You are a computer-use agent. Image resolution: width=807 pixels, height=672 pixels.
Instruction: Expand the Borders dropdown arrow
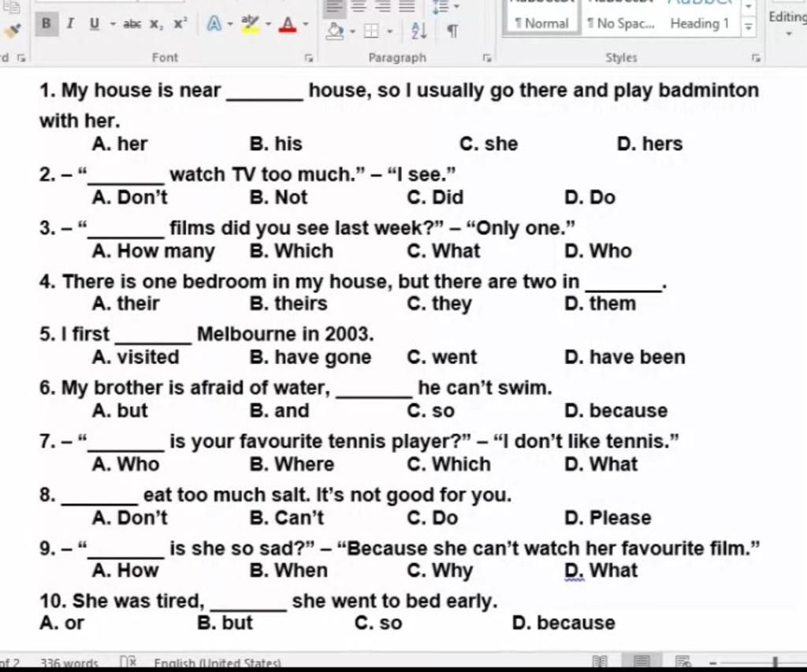pyautogui.click(x=389, y=32)
